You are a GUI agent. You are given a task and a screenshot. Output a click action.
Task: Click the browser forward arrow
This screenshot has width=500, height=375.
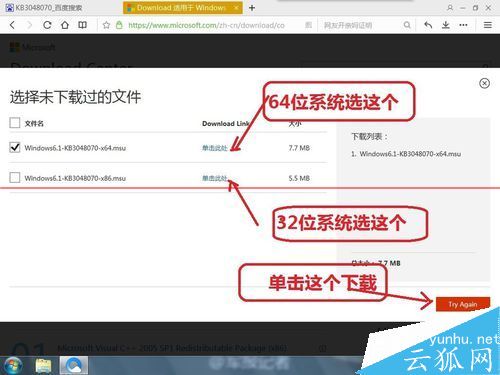[x=29, y=25]
